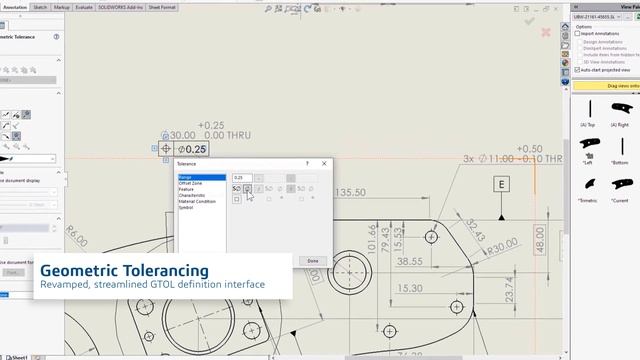Select the highlighted no-leader icon in top row
The height and width of the screenshot is (360, 640).
pos(26,115)
